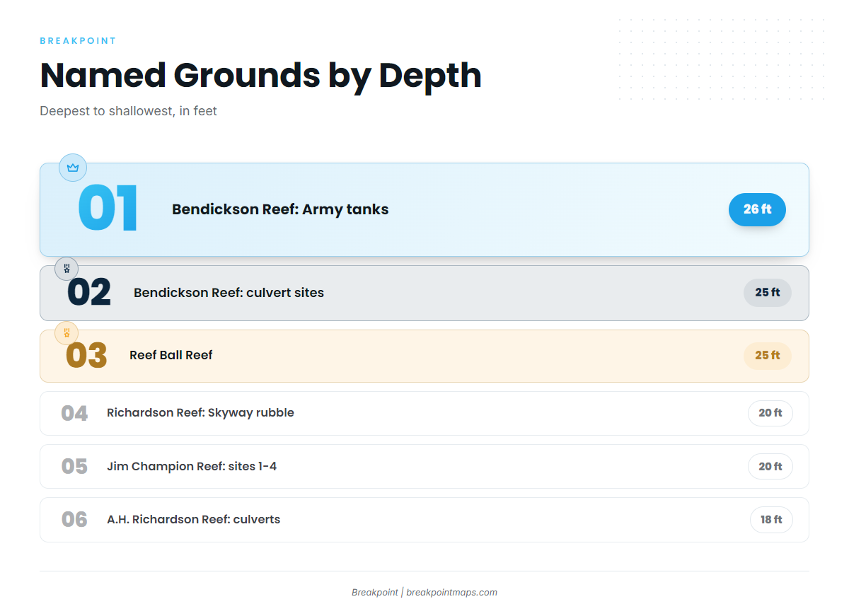Click the 06 rank number
Viewport: 849px width, 616px height.
[74, 520]
